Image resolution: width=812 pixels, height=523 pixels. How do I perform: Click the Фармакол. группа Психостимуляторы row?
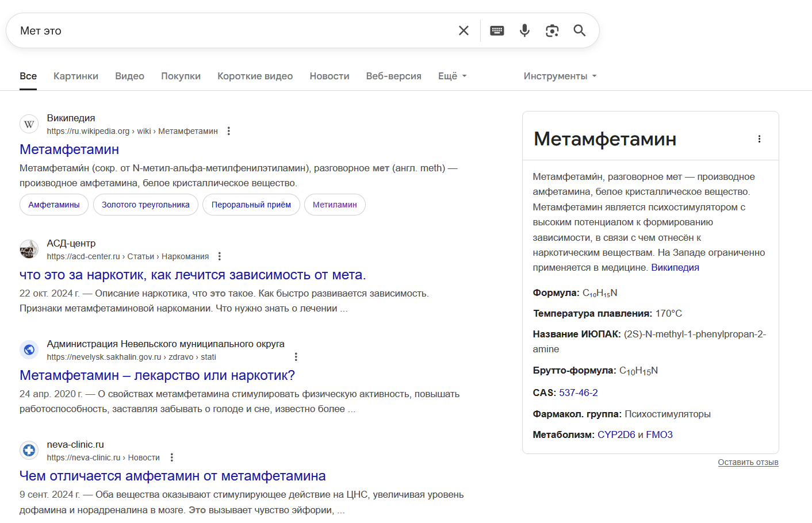point(622,414)
